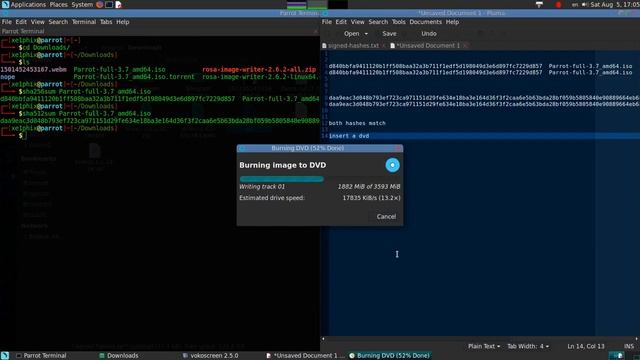
Task: Click the clock showing Sat Aug 5
Action: pos(615,4)
